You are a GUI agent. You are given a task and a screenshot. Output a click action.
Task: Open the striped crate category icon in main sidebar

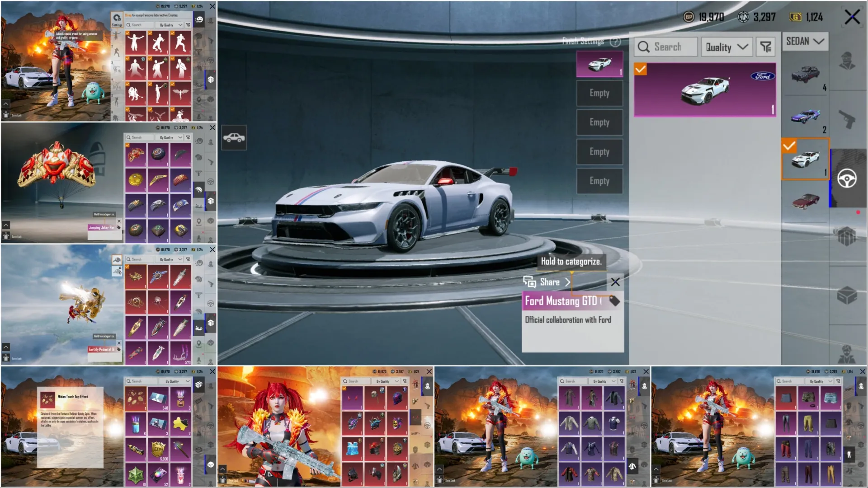(847, 236)
